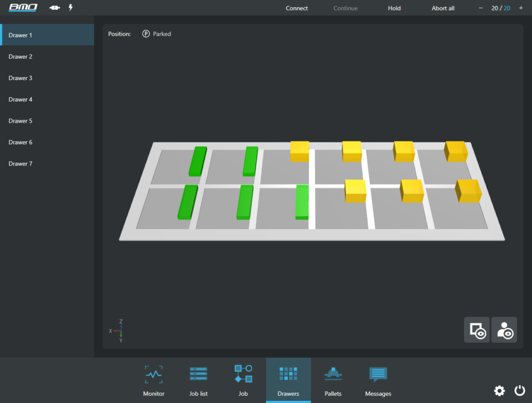Viewport: 532px width, 403px height.
Task: Select Drawer 5 in the list
Action: 47,121
